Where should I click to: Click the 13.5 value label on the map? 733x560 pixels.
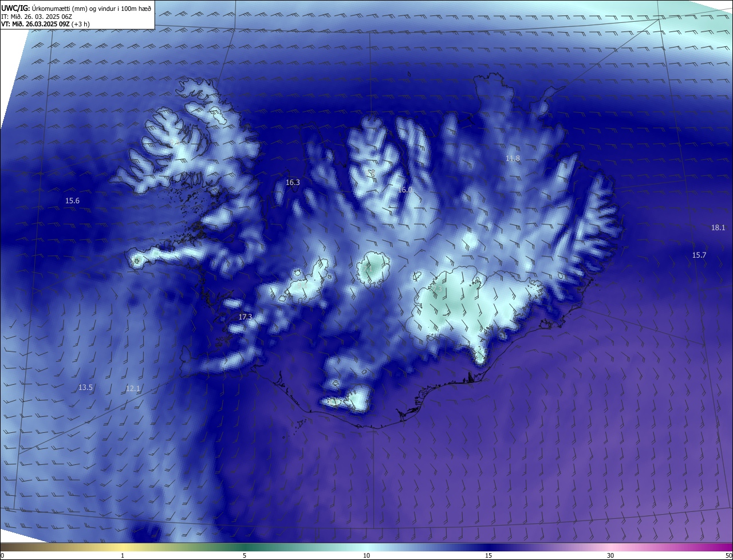tap(85, 388)
